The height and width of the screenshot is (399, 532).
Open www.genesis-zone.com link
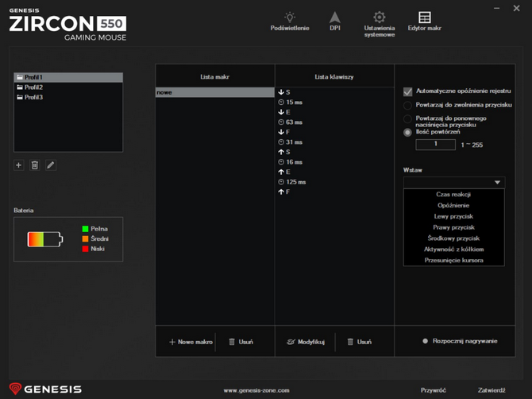(x=256, y=390)
